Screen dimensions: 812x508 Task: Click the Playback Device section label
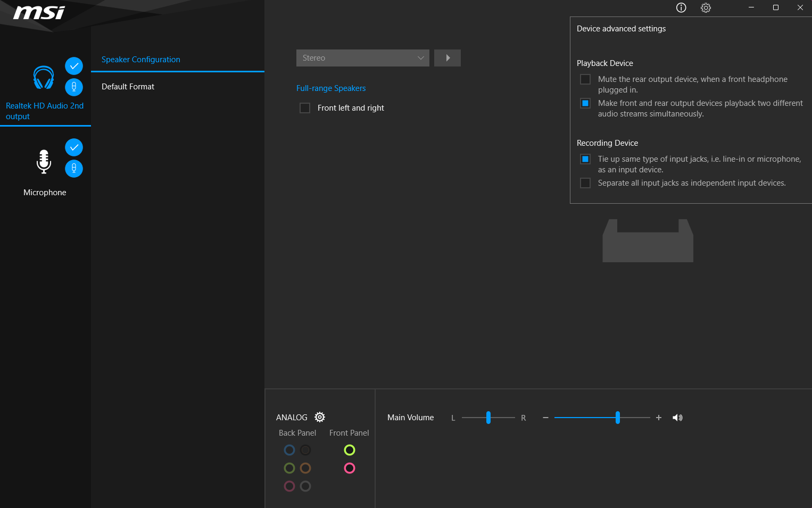(605, 63)
